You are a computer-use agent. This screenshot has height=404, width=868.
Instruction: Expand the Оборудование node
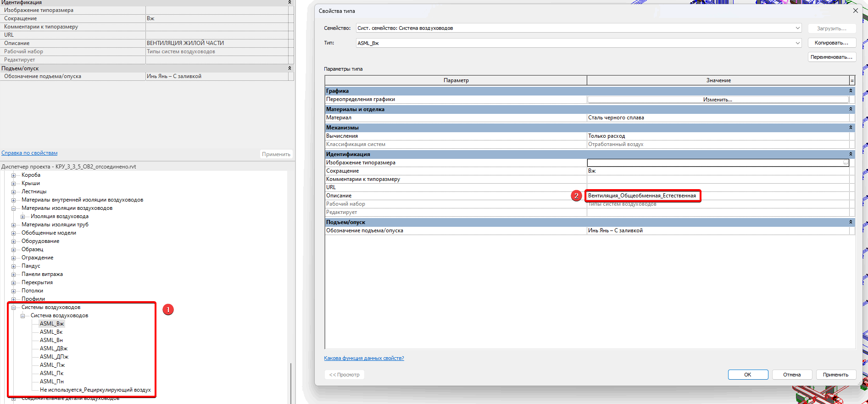14,241
